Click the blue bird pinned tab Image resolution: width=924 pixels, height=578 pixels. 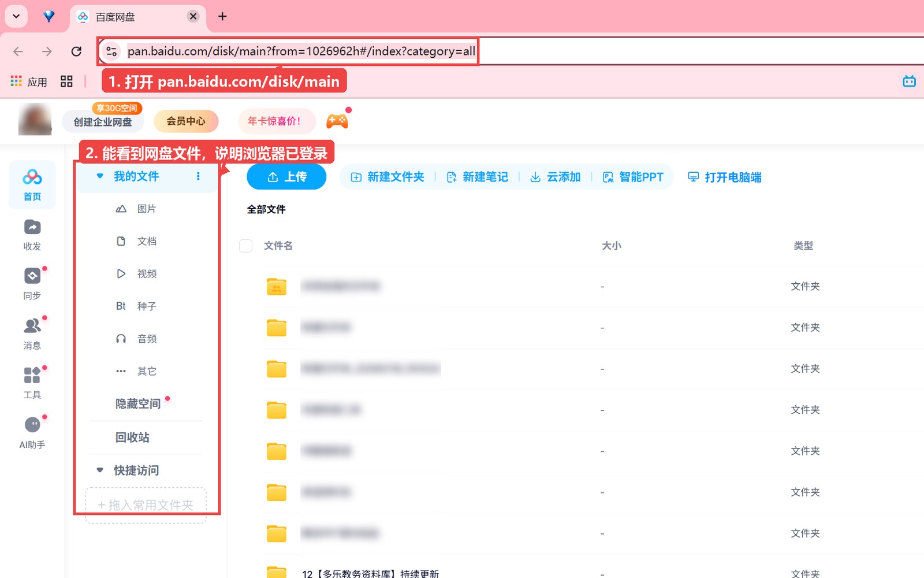(49, 16)
